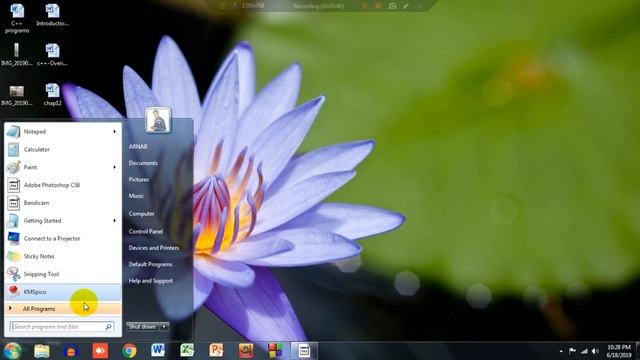This screenshot has width=640, height=360.
Task: Expand the Getting Started submenu arrow
Action: click(115, 220)
